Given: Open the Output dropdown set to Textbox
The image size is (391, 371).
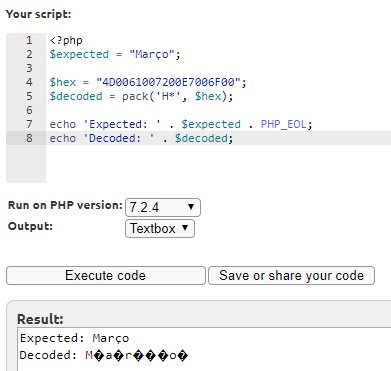Looking at the screenshot, I should pos(160,229).
